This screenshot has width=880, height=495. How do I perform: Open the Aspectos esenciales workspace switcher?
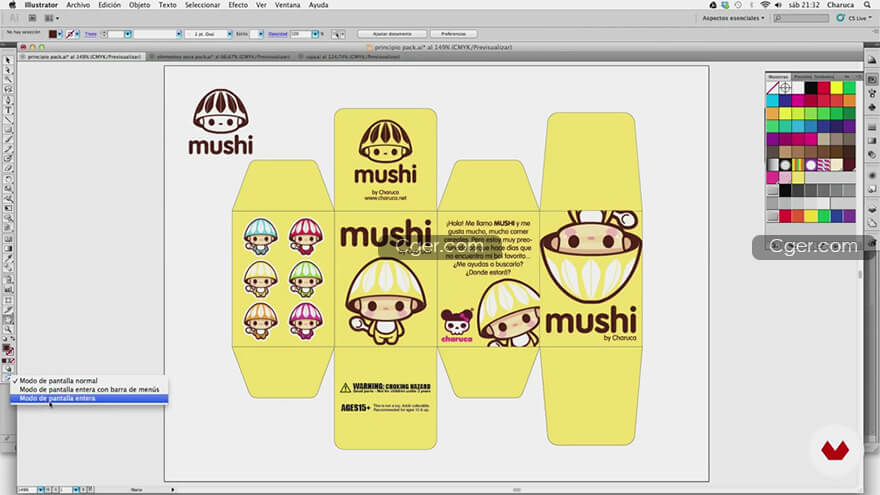click(733, 18)
